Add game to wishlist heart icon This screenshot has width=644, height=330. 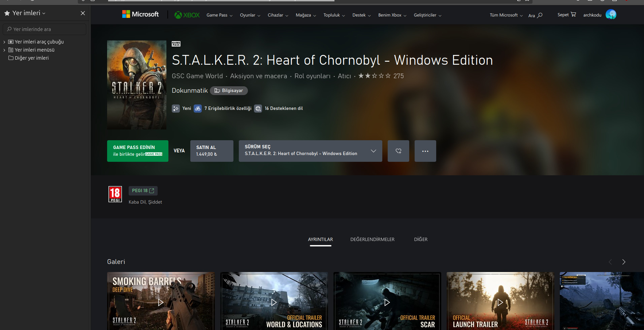click(398, 151)
